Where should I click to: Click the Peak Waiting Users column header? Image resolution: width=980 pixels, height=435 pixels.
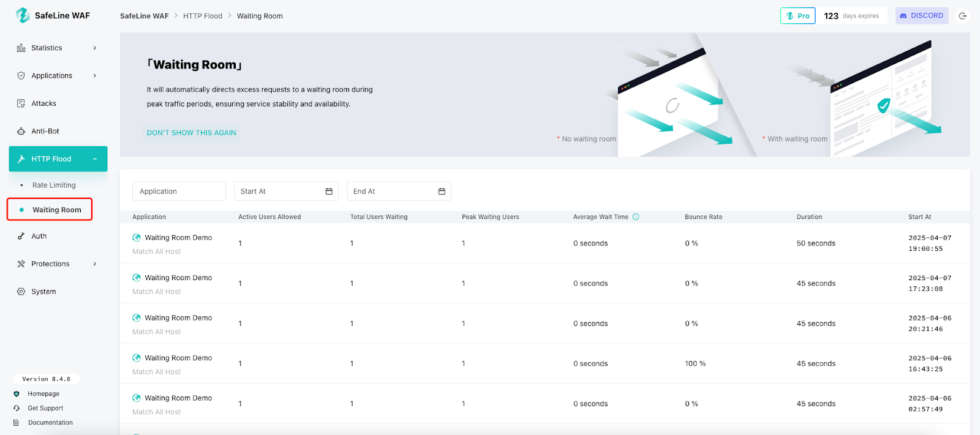[x=490, y=217]
